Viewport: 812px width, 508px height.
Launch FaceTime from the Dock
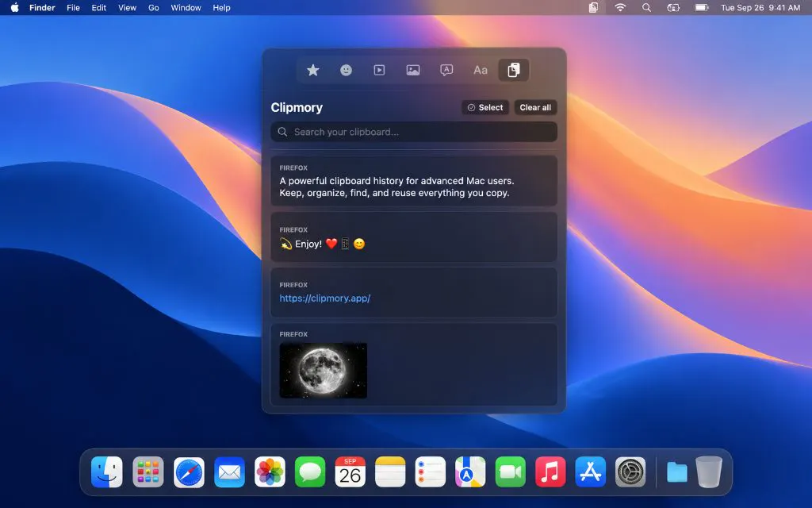tap(510, 472)
